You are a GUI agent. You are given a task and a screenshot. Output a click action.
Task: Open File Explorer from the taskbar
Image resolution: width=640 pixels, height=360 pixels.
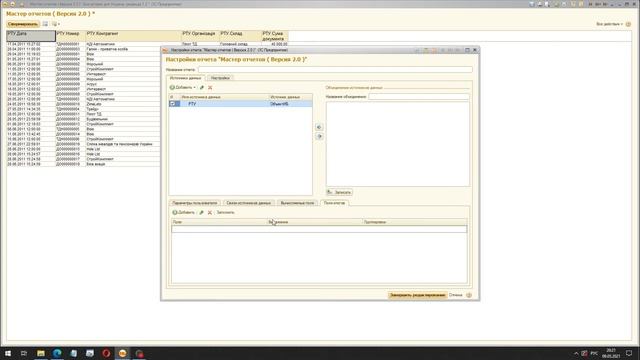tap(41, 353)
